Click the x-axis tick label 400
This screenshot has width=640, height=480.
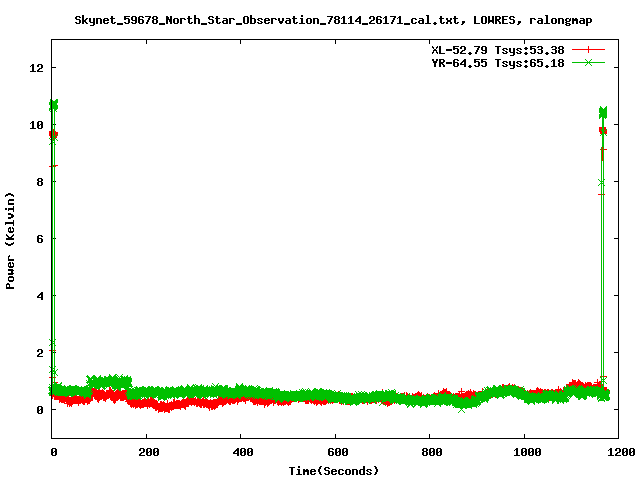coord(243,452)
